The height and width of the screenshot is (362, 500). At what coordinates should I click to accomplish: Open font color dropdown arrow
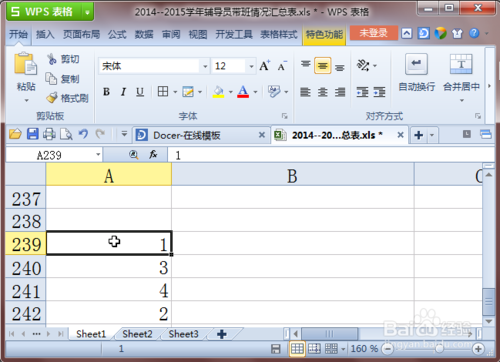[255, 92]
